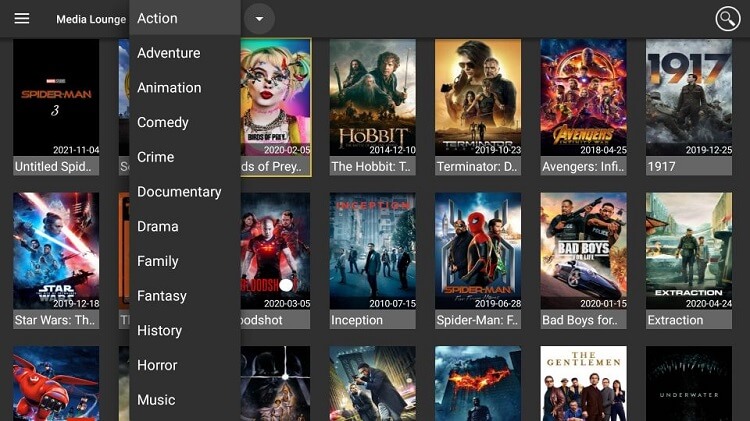This screenshot has width=750, height=421.
Task: Open the Darth Vader Star Wars poster
Action: pos(276,384)
